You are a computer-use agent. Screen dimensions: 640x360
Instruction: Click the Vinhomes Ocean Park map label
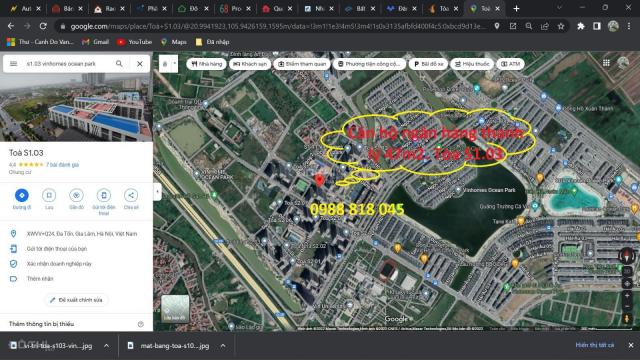pos(489,190)
